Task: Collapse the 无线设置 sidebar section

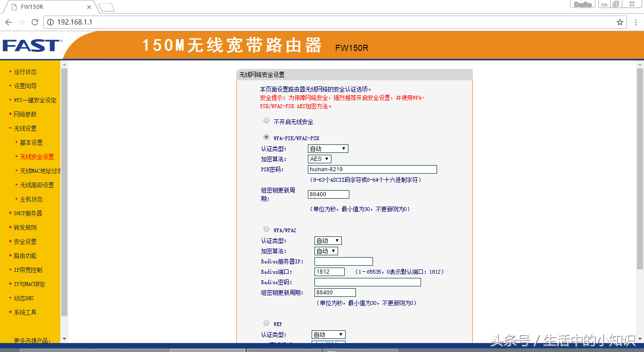Action: click(x=25, y=128)
